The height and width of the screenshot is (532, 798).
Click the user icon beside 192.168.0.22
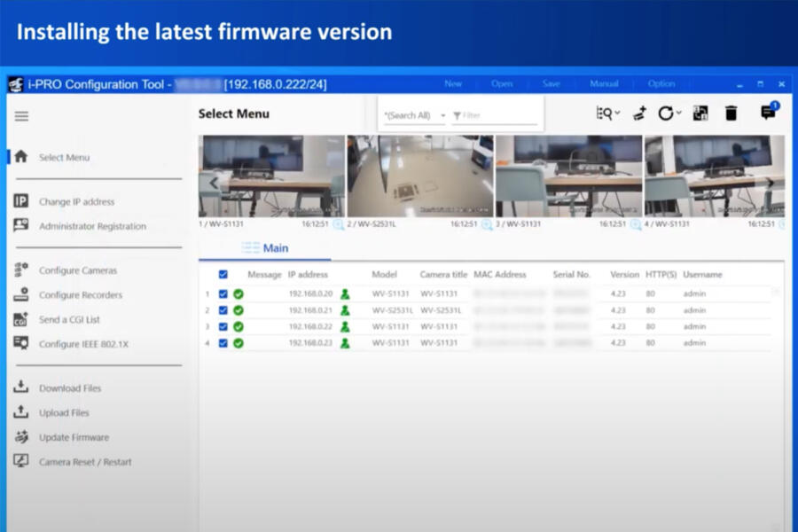pyautogui.click(x=345, y=326)
